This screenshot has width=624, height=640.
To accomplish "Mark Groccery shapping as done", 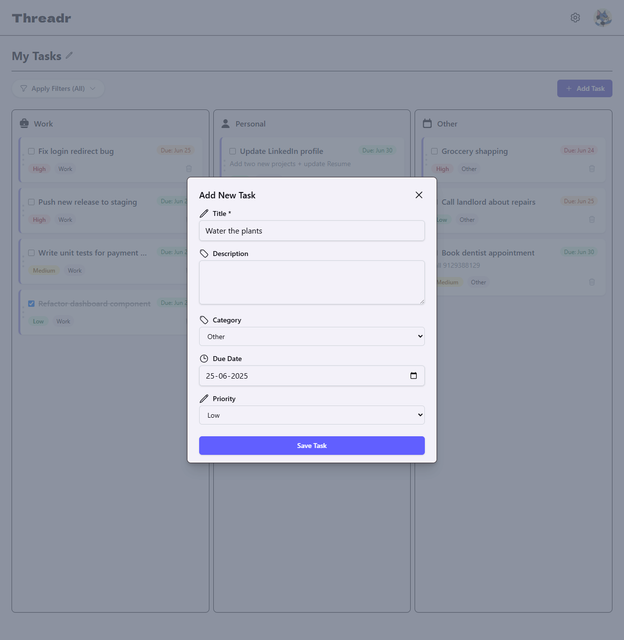I will 435,151.
